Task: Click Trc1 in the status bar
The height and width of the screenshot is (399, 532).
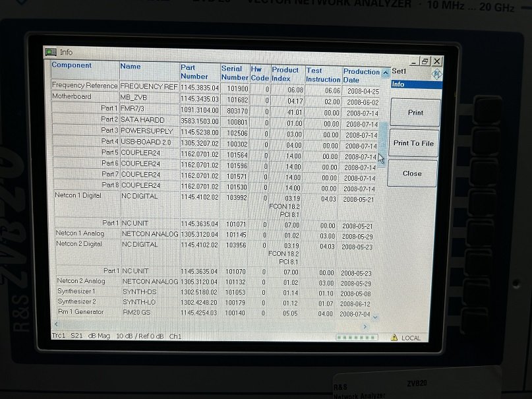Action: [59, 335]
